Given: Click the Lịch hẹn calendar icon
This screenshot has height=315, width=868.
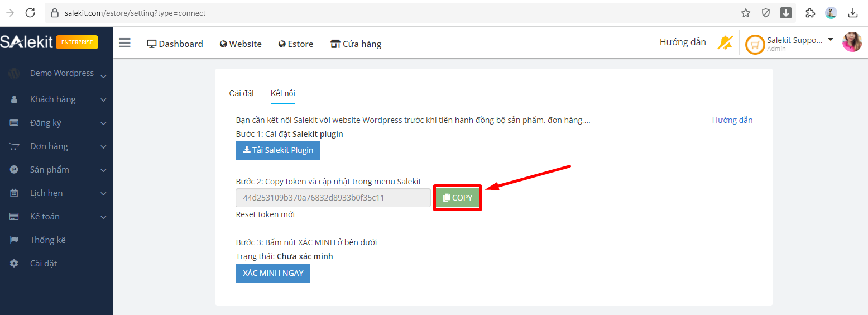Looking at the screenshot, I should click(x=15, y=193).
